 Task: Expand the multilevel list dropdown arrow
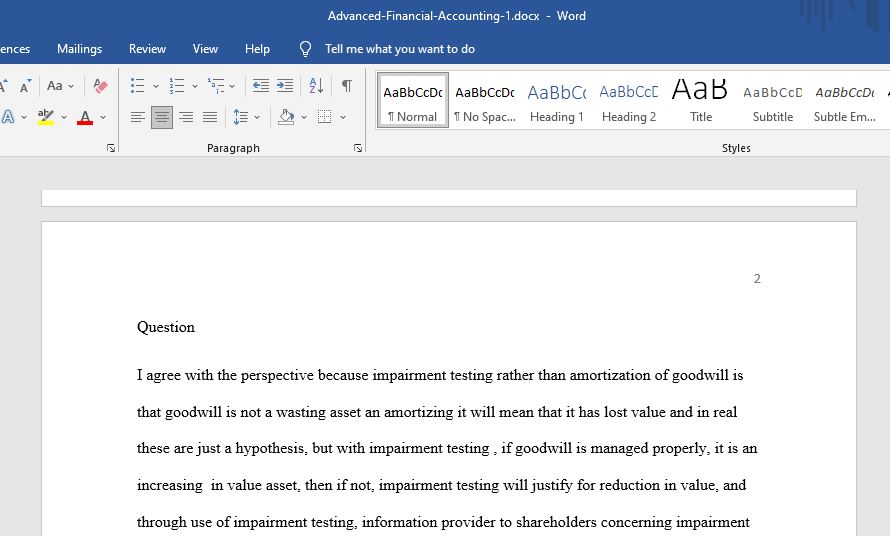point(232,86)
